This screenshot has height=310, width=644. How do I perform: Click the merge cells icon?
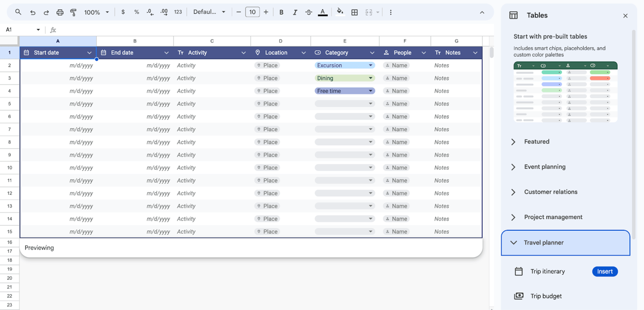click(x=369, y=12)
